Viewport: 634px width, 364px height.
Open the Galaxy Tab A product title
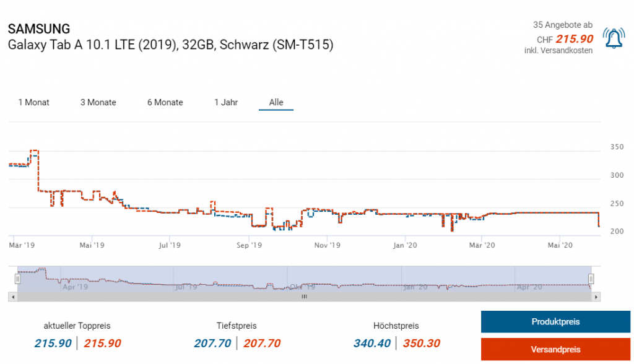(171, 45)
